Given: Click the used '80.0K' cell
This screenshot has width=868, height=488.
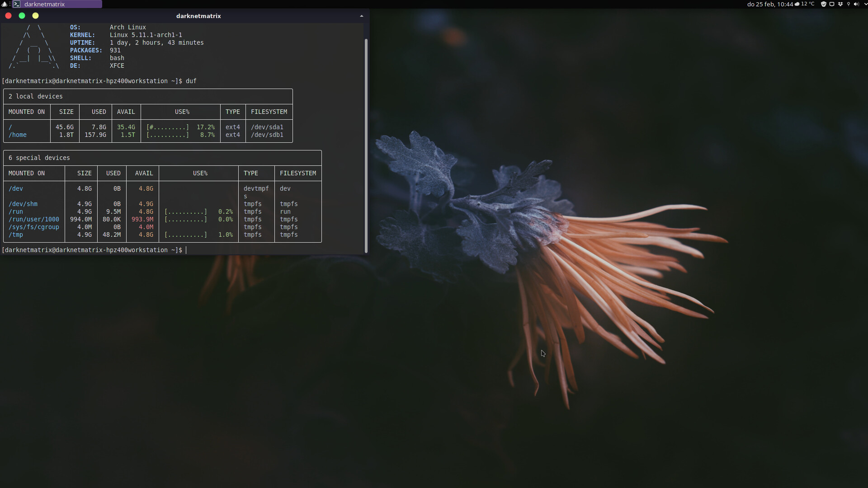Looking at the screenshot, I should 111,219.
